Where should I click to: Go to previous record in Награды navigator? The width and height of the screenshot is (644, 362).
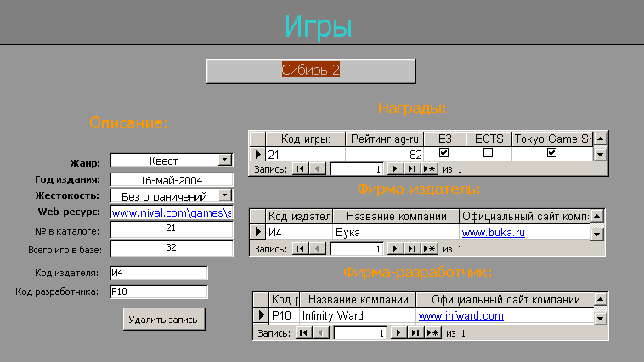coord(317,169)
